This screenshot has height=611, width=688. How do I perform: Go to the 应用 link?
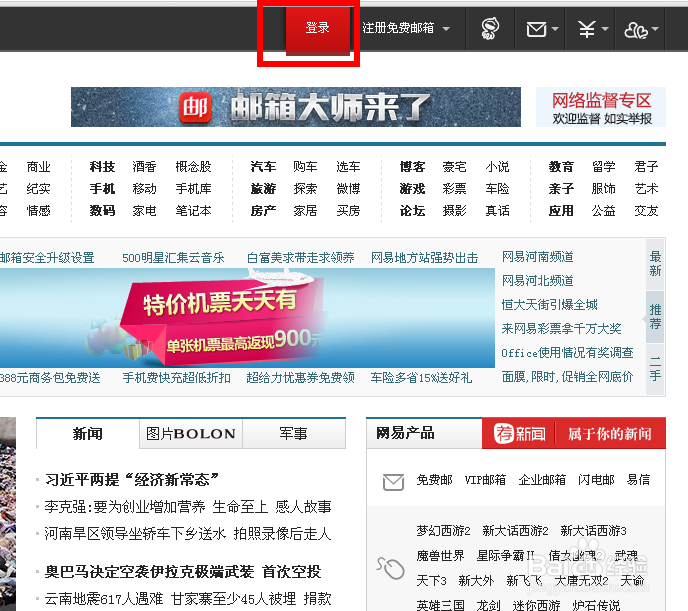[561, 211]
